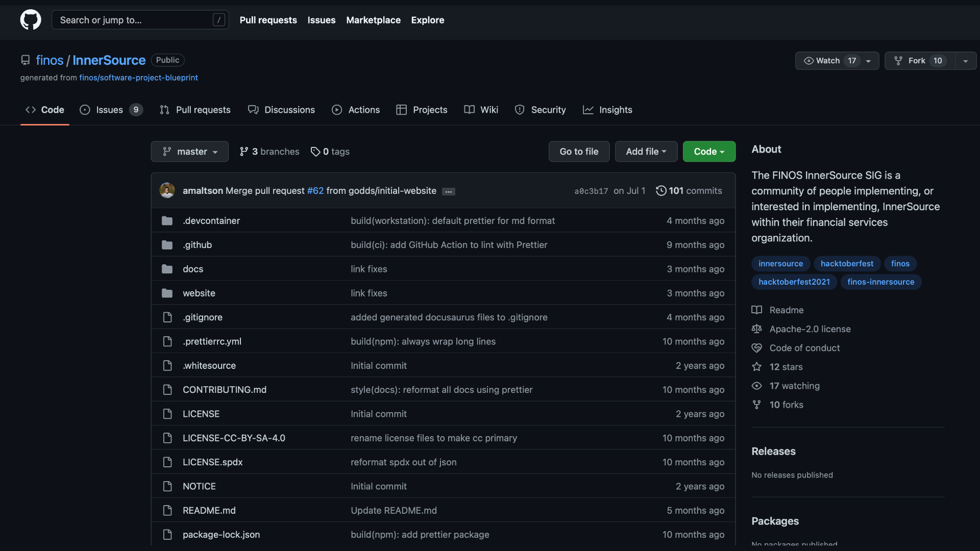This screenshot has height=551, width=980.
Task: Click the repository book icon beside finos
Action: point(25,60)
